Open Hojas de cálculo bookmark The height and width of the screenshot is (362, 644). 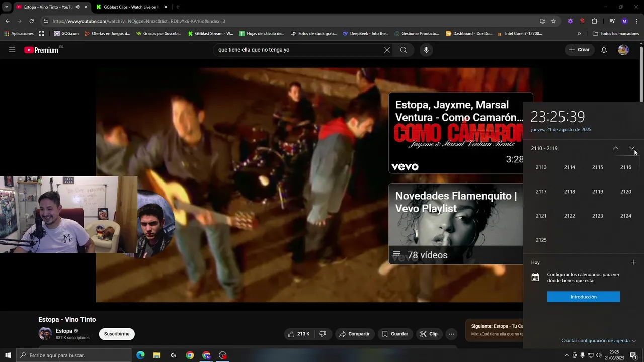pos(262,34)
